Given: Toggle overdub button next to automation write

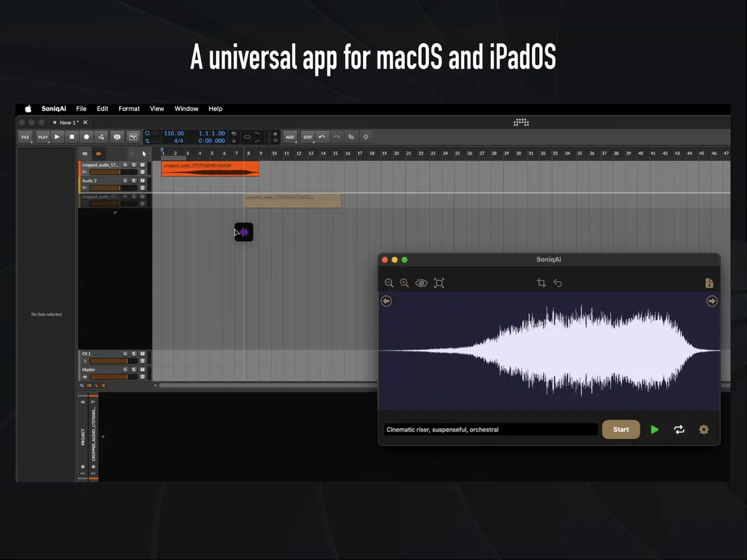Looking at the screenshot, I should coord(117,137).
